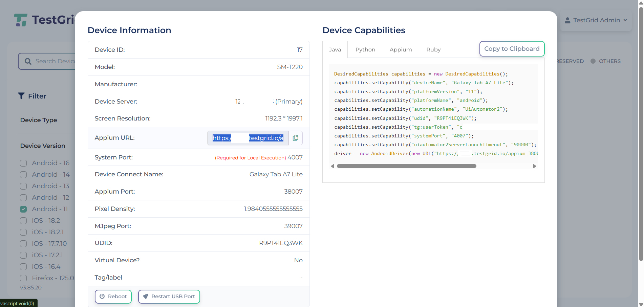
Task: Click the Restart USB Port button
Action: (x=169, y=297)
